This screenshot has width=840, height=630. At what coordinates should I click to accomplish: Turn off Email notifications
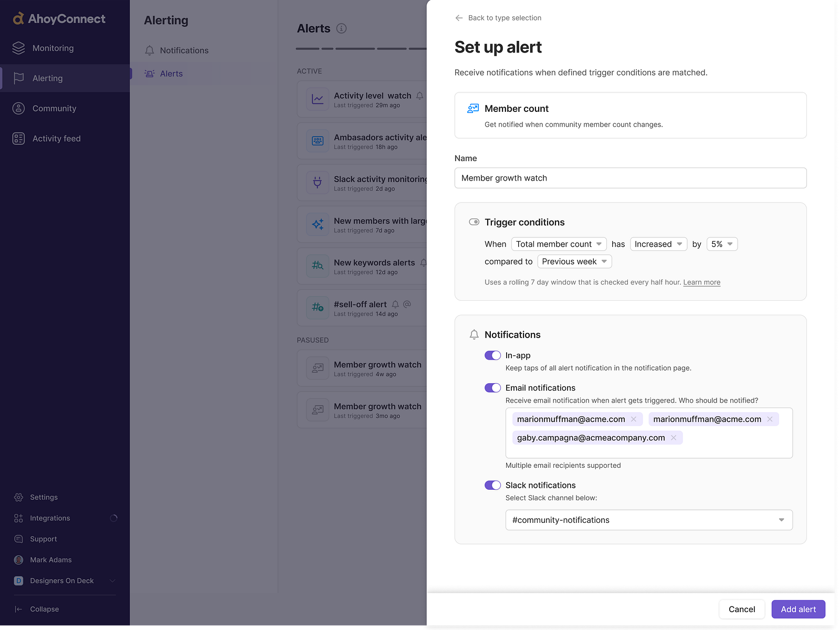click(x=492, y=387)
